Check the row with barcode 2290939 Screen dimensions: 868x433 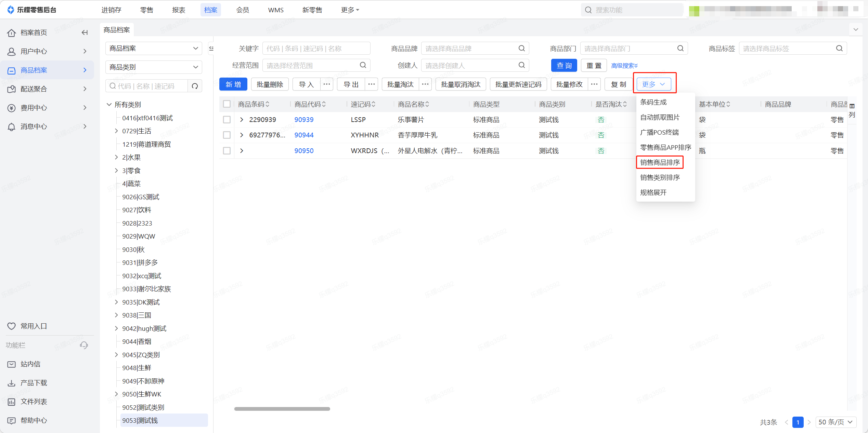pyautogui.click(x=227, y=120)
